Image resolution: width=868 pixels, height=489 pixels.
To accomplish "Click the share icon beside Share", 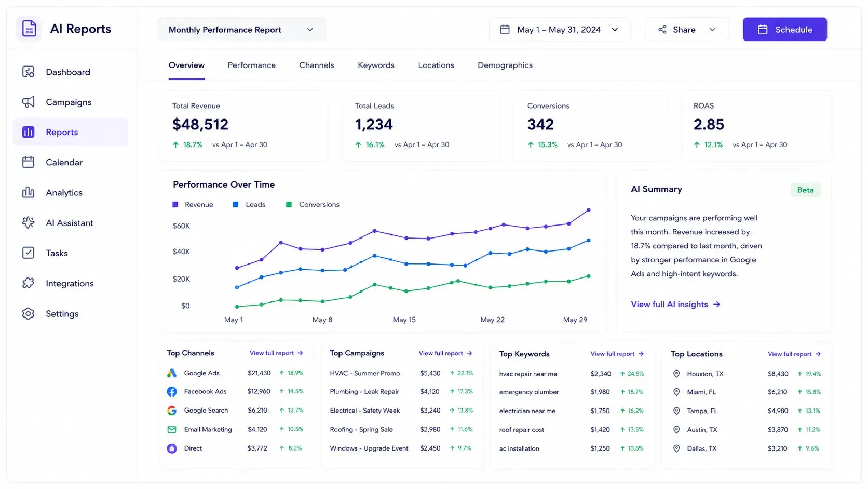I will pos(662,30).
